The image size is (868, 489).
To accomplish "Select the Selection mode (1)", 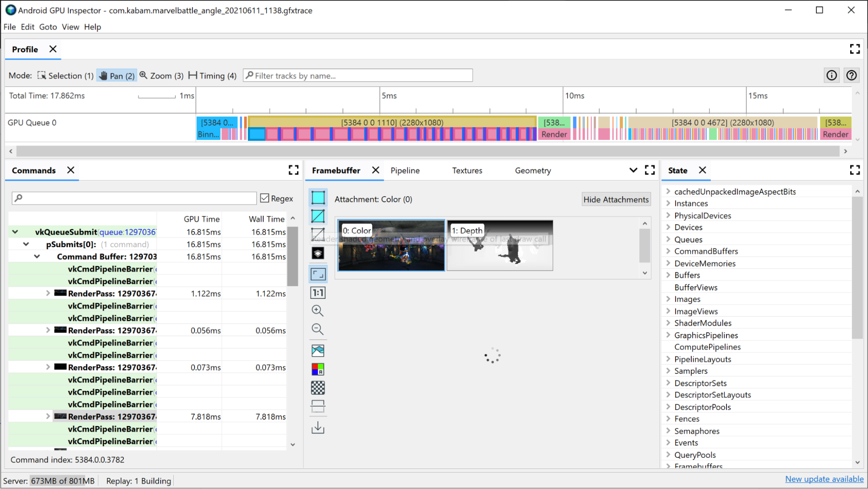I will coord(64,75).
